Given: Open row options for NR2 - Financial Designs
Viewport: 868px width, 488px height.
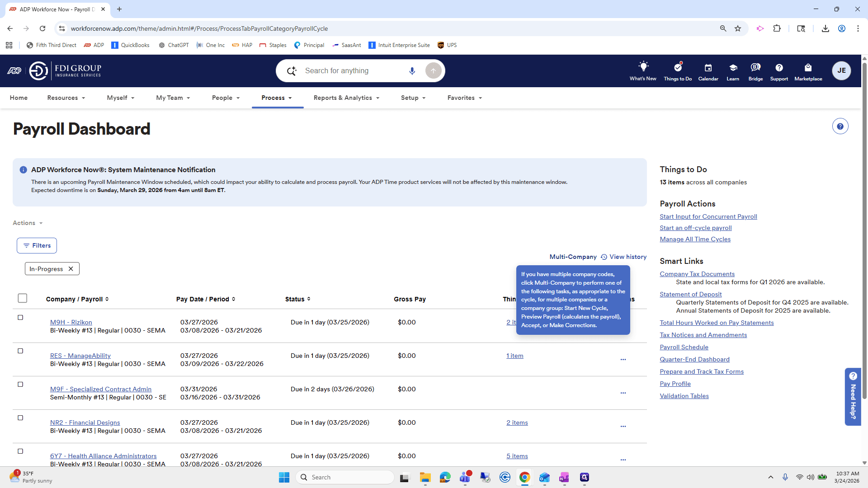Looking at the screenshot, I should 623,427.
